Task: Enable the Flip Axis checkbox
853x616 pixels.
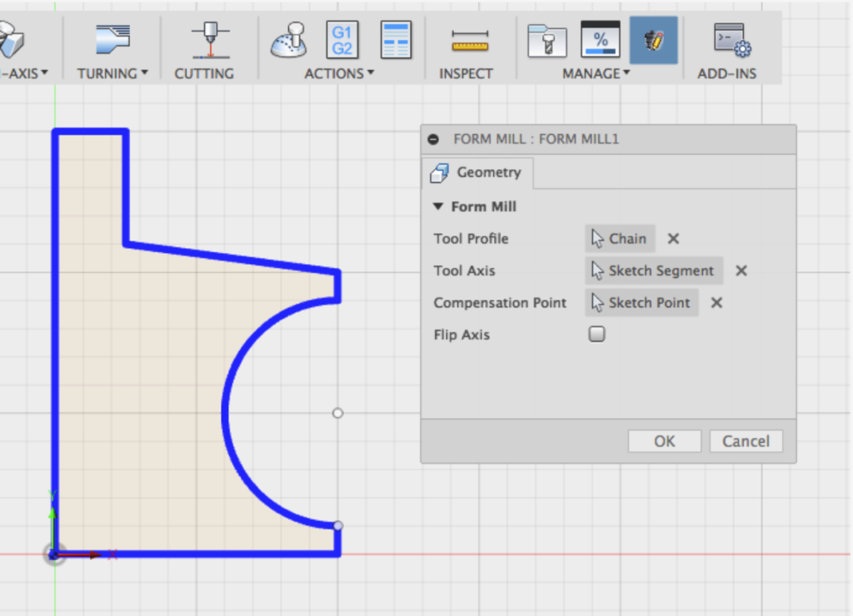Action: click(596, 335)
